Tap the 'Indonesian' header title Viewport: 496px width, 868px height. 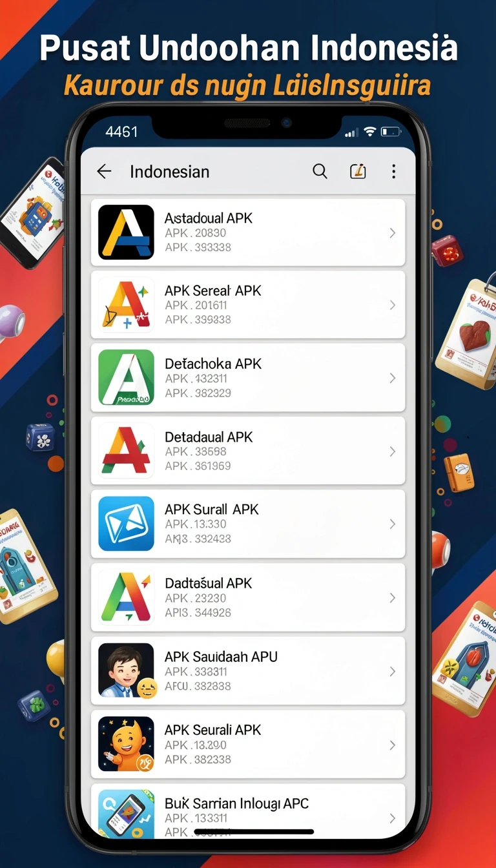coord(169,172)
